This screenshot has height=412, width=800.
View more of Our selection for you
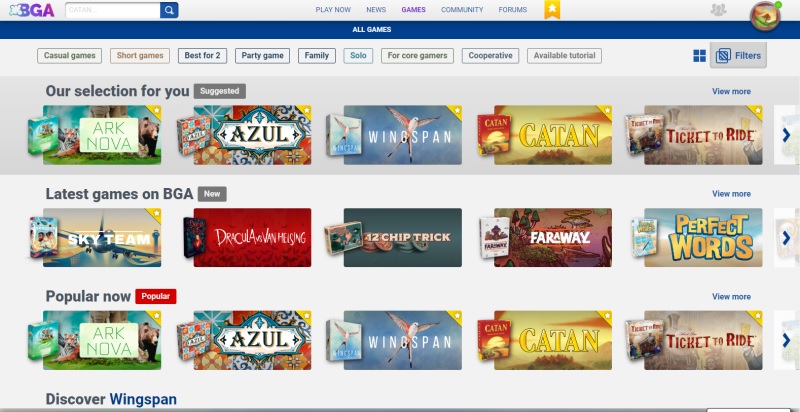tap(731, 91)
